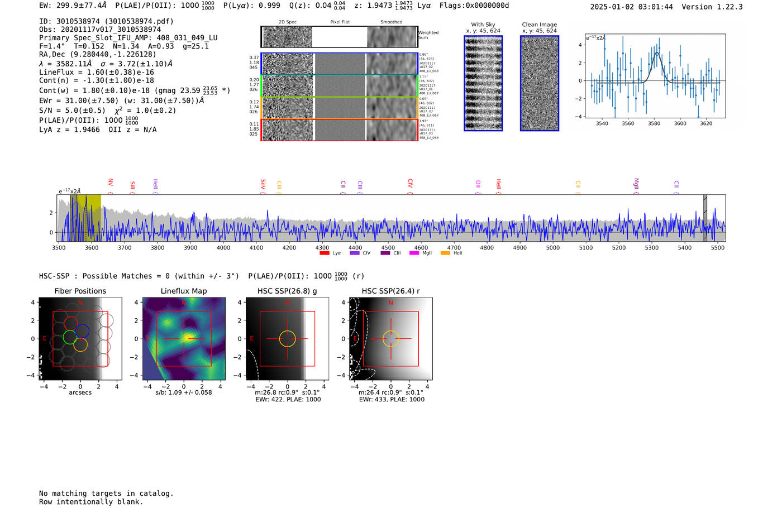
Task: Open the Fiber Positions image
Action: tap(80, 339)
